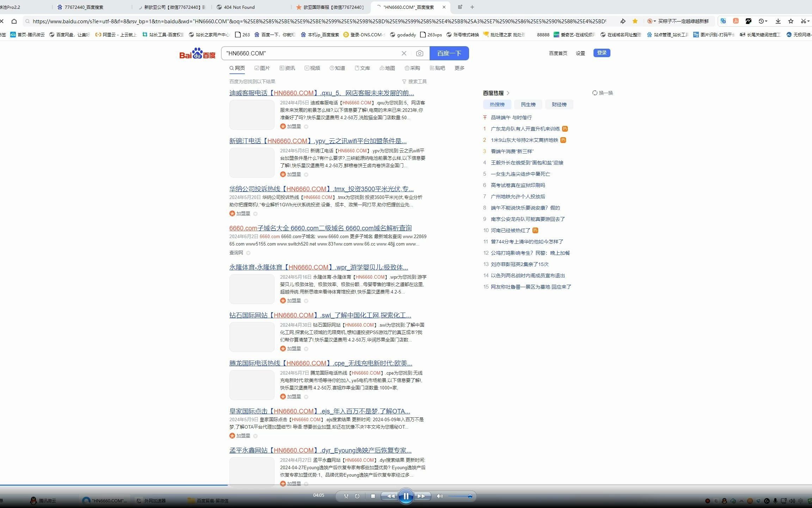The width and height of the screenshot is (812, 508).
Task: Clear the search box with the X icon
Action: [x=404, y=53]
